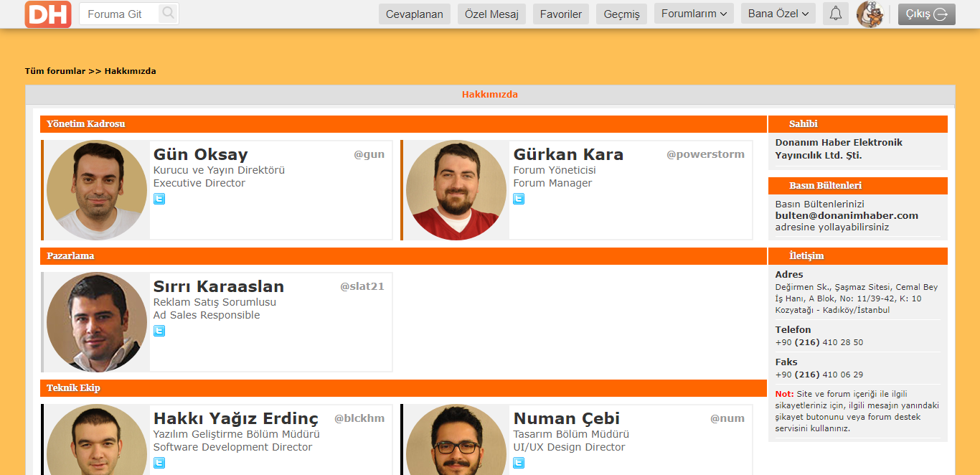
Task: Open Numan Çebi's Twitter icon
Action: tap(519, 463)
